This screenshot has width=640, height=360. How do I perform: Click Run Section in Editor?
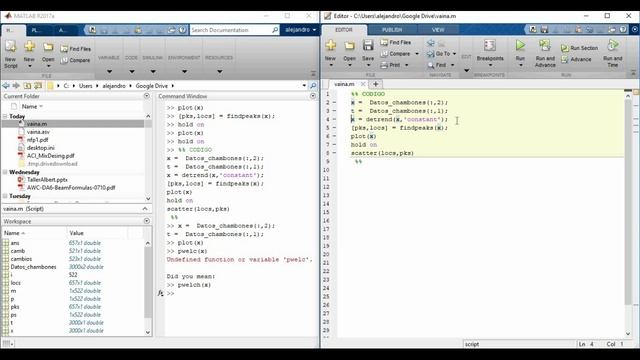pos(580,48)
